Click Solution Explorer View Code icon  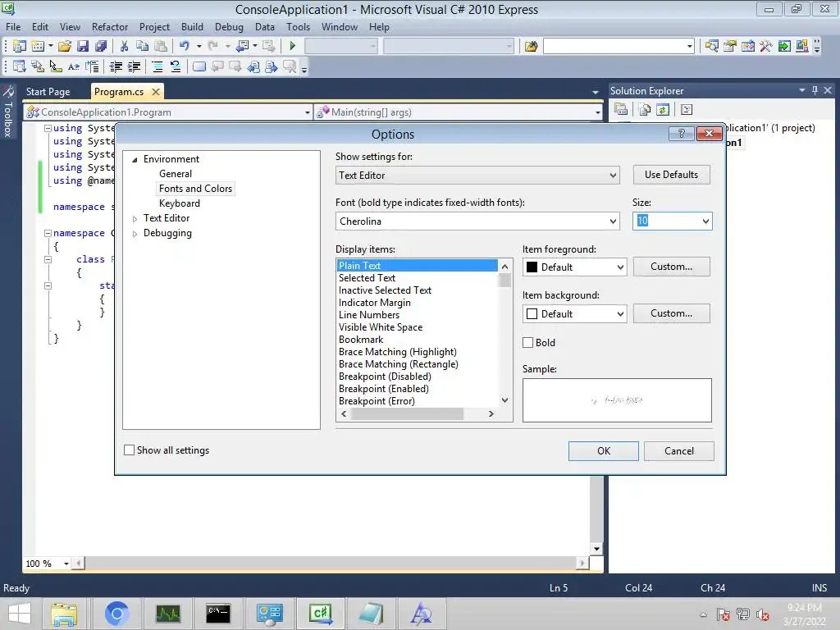point(687,109)
